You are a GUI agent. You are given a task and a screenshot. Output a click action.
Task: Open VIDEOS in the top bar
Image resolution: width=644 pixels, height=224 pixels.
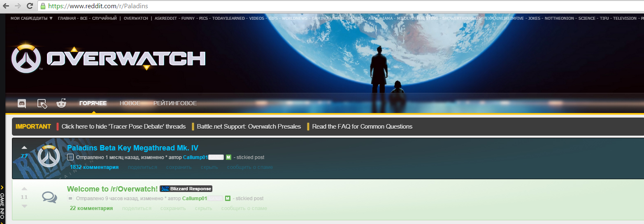pyautogui.click(x=257, y=18)
